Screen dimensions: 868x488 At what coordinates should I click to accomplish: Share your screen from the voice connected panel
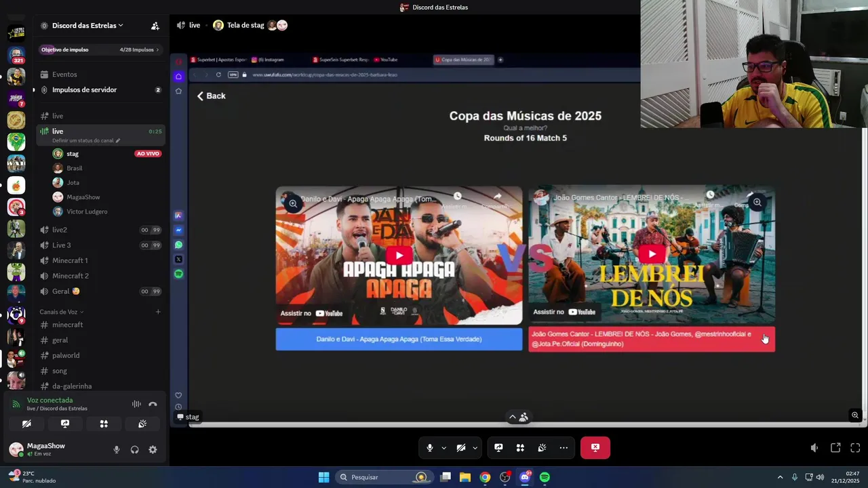click(65, 424)
